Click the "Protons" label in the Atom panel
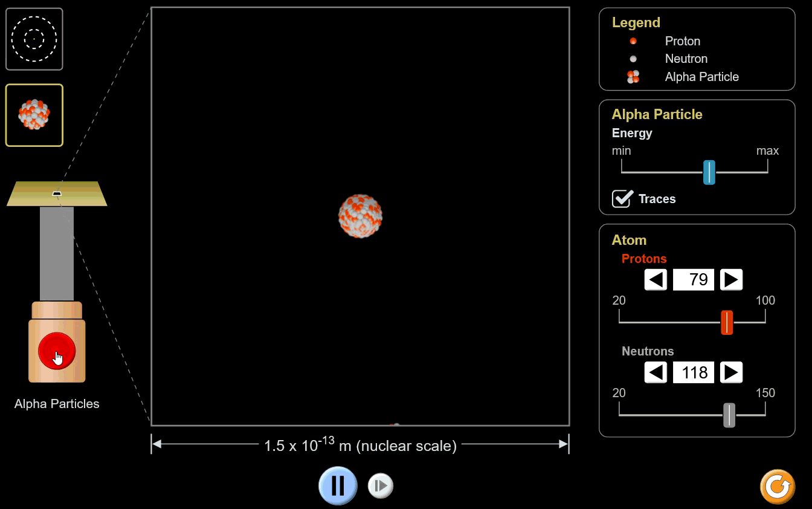Screen dimensions: 812x509 (x=644, y=259)
